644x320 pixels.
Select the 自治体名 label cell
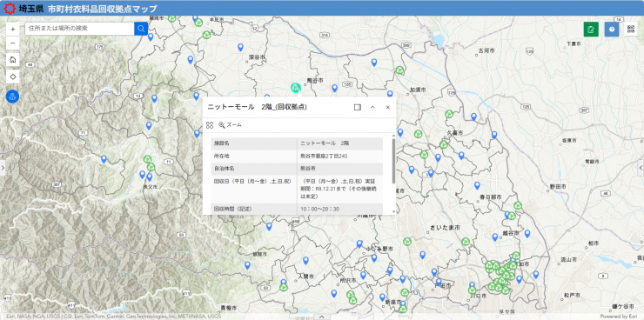click(254, 169)
